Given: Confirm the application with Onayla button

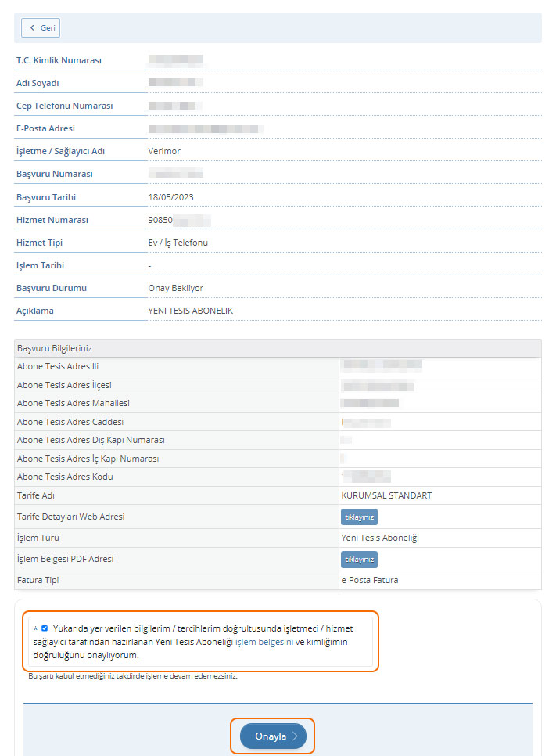Looking at the screenshot, I should pyautogui.click(x=273, y=736).
